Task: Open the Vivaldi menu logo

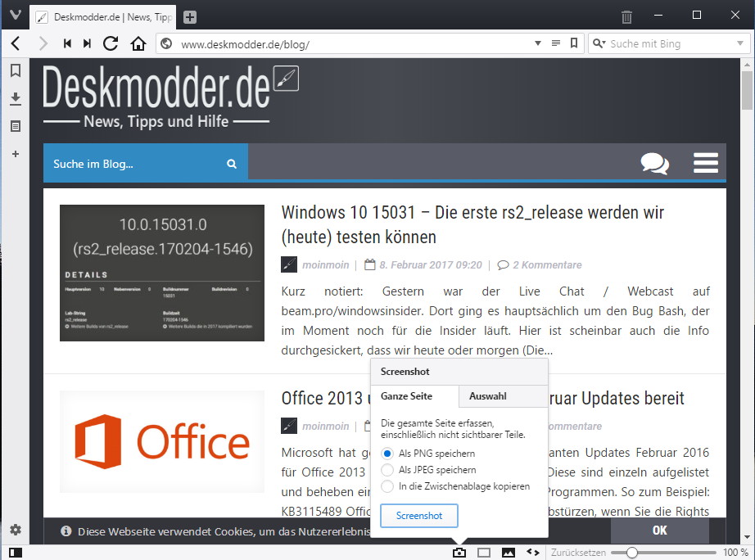Action: click(16, 15)
